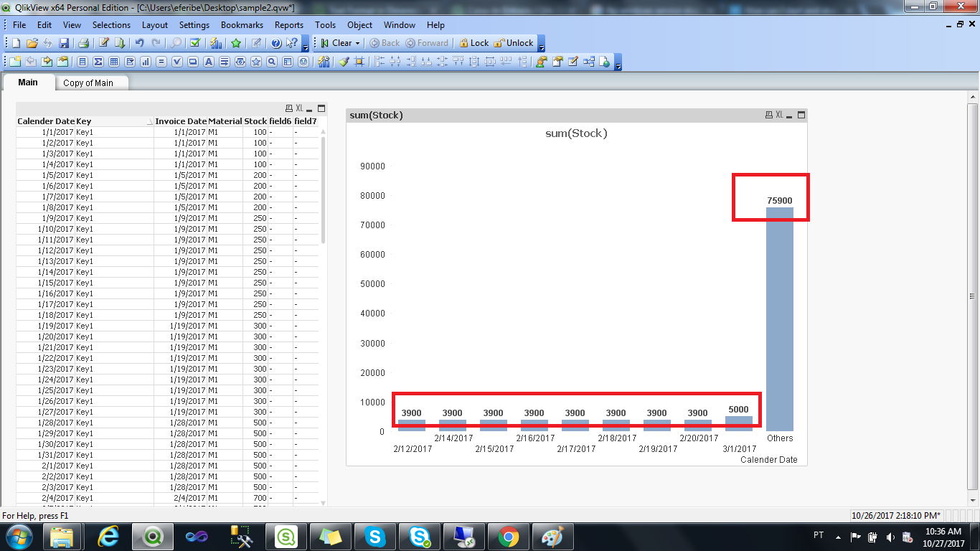The image size is (980, 551).
Task: Open navigation toolbar options arrow
Action: click(x=541, y=44)
